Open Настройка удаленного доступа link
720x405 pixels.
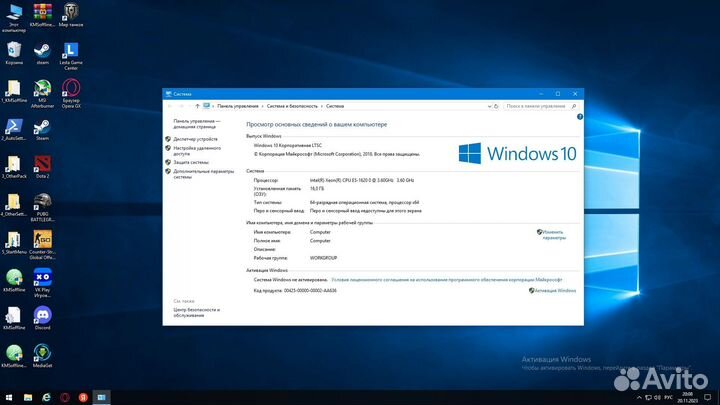pyautogui.click(x=197, y=151)
